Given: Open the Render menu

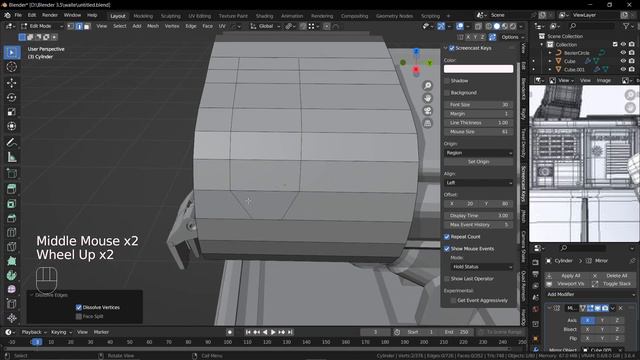Looking at the screenshot, I should 50,15.
